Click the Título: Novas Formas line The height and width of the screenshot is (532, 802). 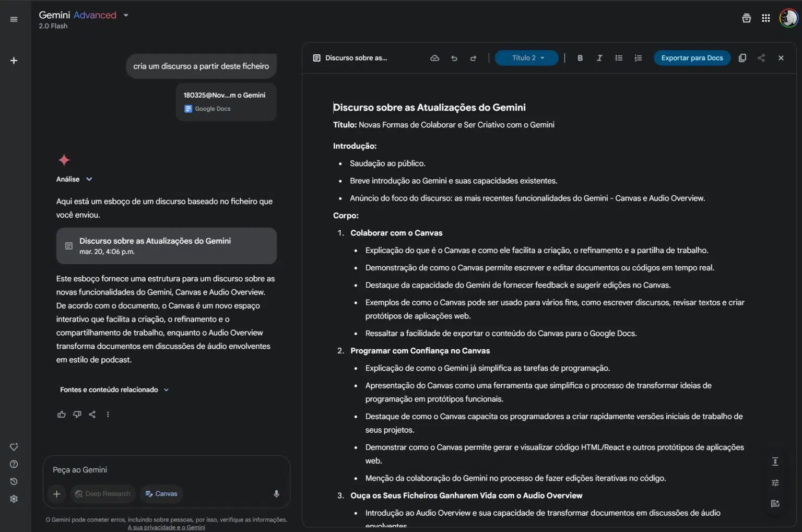coord(444,125)
